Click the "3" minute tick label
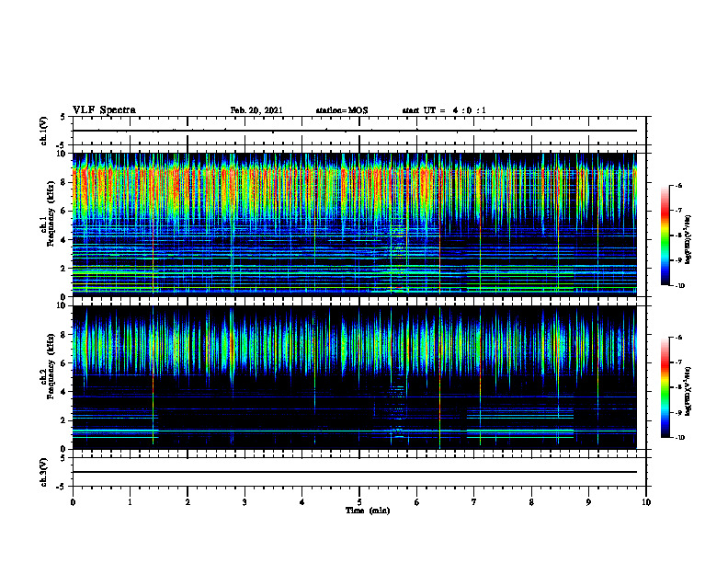 pos(245,502)
